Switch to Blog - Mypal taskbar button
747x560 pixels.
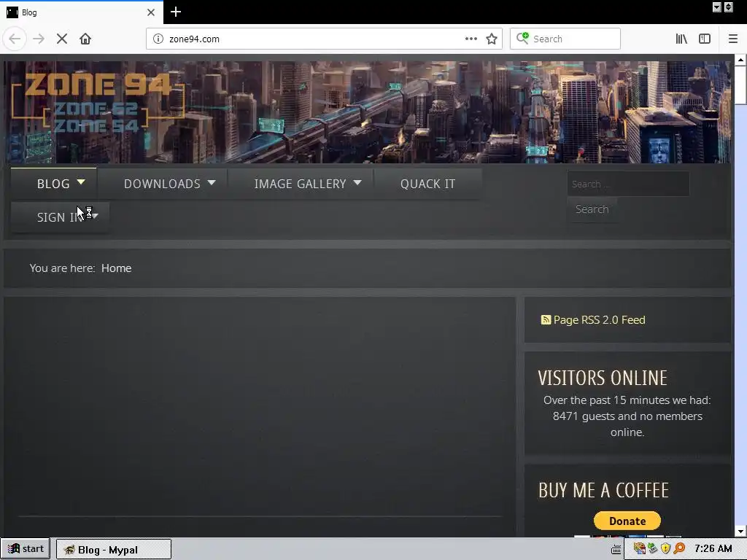(x=114, y=550)
